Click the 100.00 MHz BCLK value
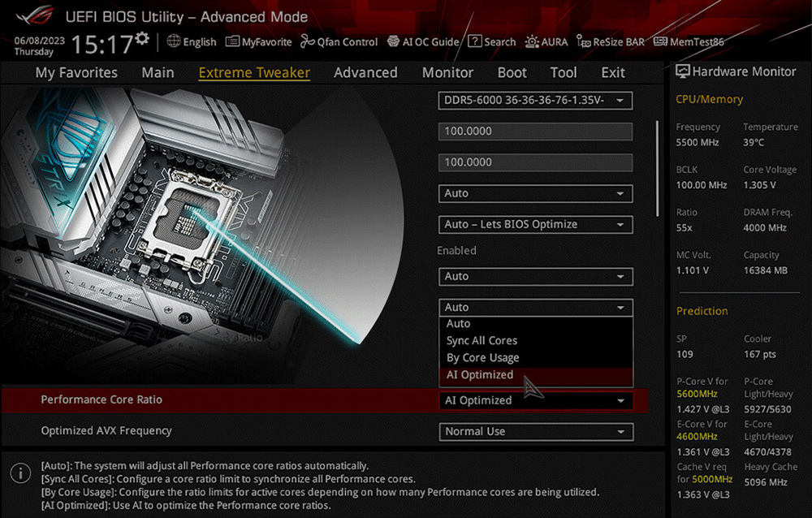812x518 pixels. 702,185
